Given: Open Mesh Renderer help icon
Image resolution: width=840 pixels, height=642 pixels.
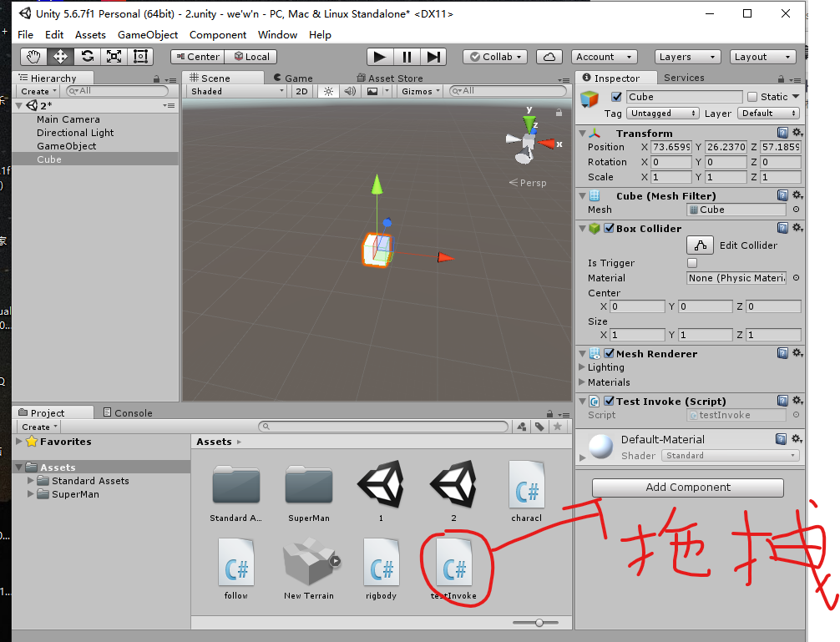Looking at the screenshot, I should (x=782, y=353).
